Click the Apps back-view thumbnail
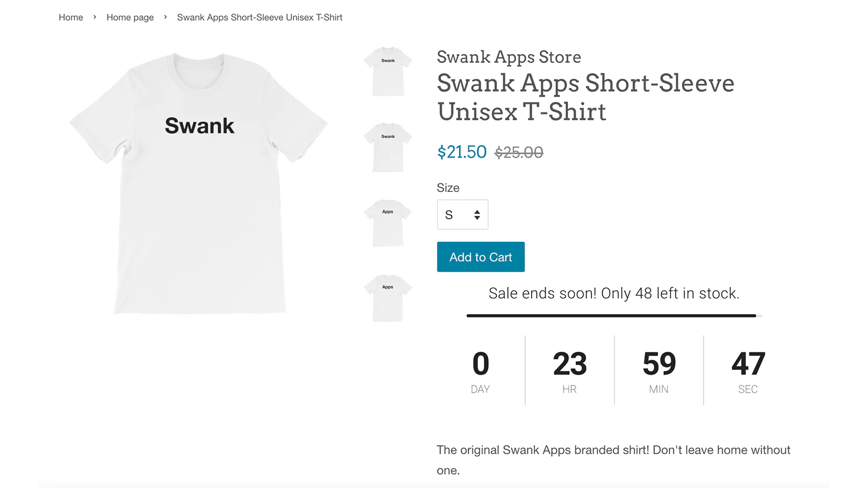Image resolution: width=868 pixels, height=488 pixels. pyautogui.click(x=387, y=223)
